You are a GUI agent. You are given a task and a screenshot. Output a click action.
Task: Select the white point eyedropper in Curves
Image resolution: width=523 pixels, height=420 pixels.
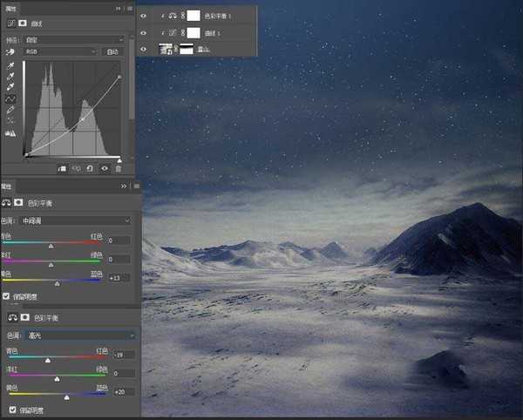click(x=10, y=88)
